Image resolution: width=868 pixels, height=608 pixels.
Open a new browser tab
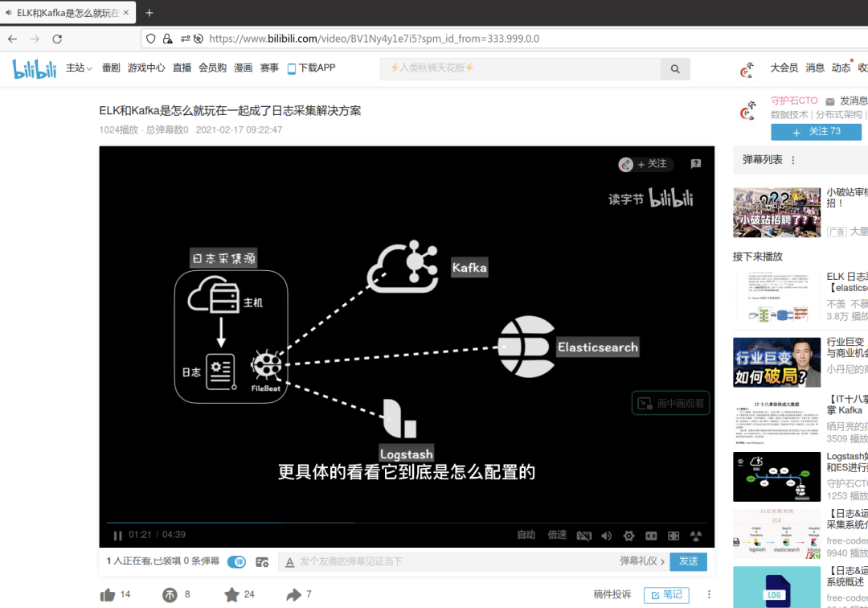pos(149,12)
